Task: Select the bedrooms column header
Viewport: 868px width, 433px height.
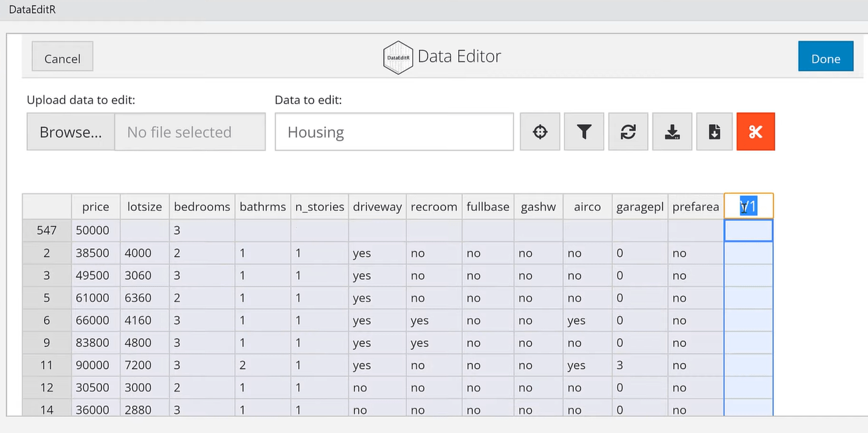Action: pos(202,207)
